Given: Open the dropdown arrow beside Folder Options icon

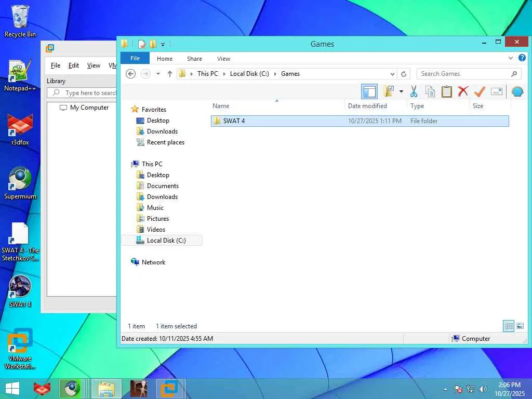Looking at the screenshot, I should pos(401,91).
